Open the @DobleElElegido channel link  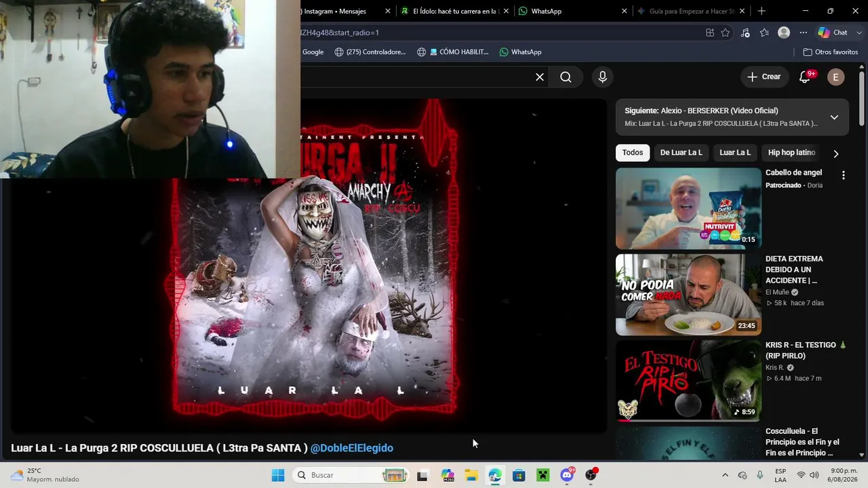[352, 448]
